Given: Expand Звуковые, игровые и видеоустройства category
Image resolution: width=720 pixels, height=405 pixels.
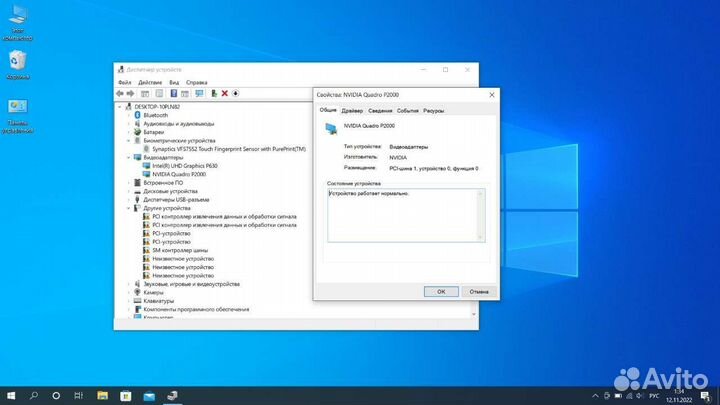Looking at the screenshot, I should [129, 284].
